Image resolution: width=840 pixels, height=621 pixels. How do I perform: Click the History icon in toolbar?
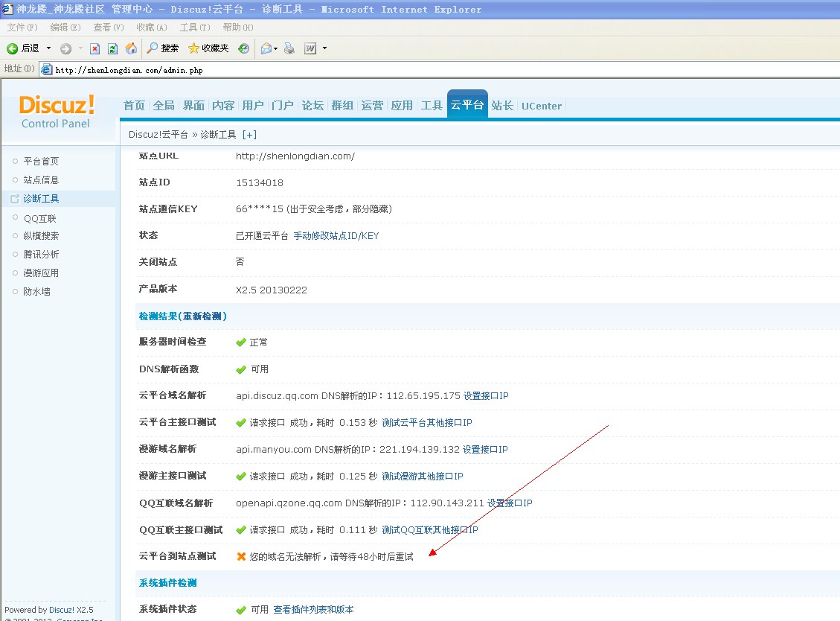point(243,48)
